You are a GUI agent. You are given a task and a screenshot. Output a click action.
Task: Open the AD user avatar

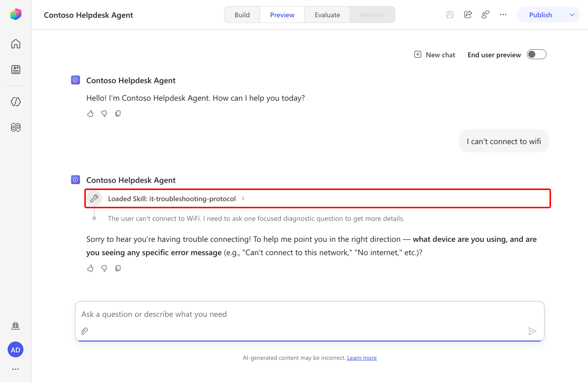point(15,350)
